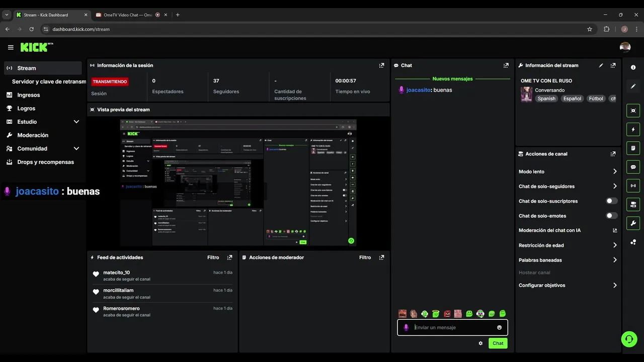644x362 pixels.
Task: Toggle lightning activity feed icon in sidebar
Action: tap(633, 129)
